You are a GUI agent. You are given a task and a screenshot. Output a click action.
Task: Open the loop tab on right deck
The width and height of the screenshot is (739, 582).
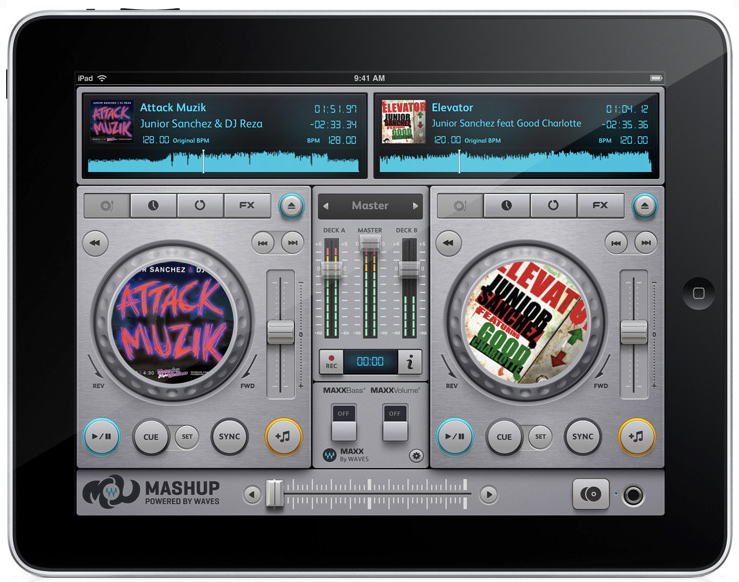click(x=553, y=206)
